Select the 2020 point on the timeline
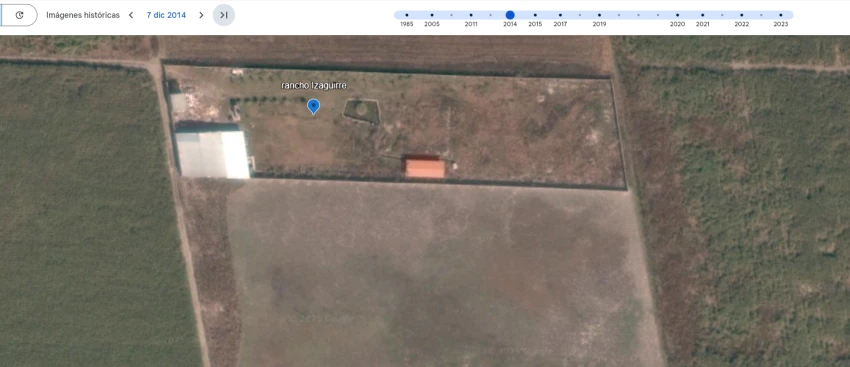This screenshot has height=367, width=850. pos(677,15)
